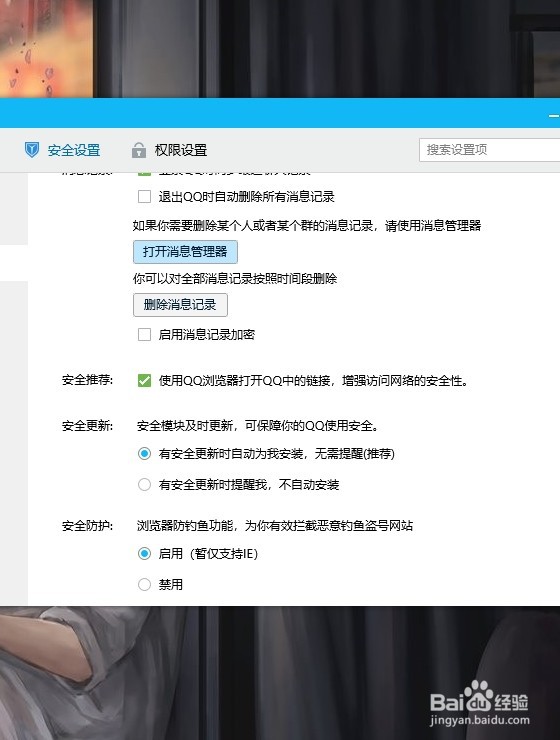Select 禁用 anti-phishing radio option
Screen dimensions: 560x740
pos(144,585)
